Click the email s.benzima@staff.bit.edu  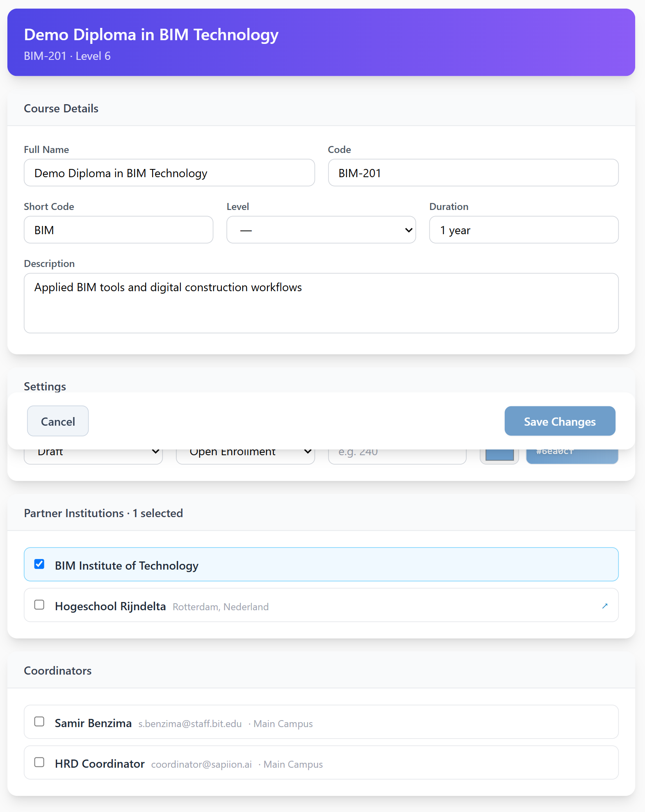click(x=190, y=724)
